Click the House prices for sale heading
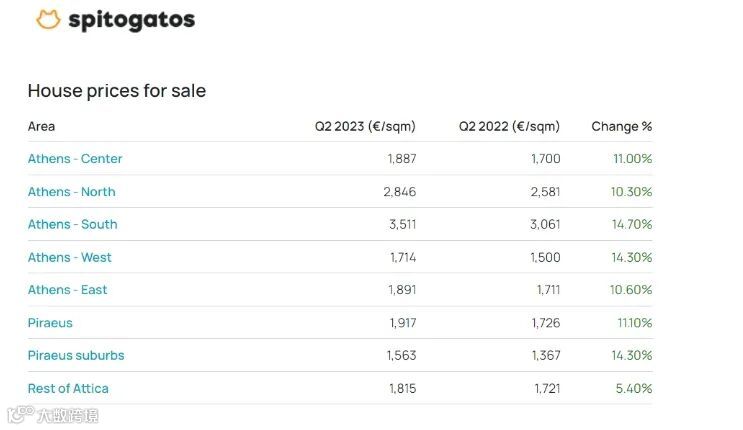This screenshot has width=743, height=430. point(117,91)
